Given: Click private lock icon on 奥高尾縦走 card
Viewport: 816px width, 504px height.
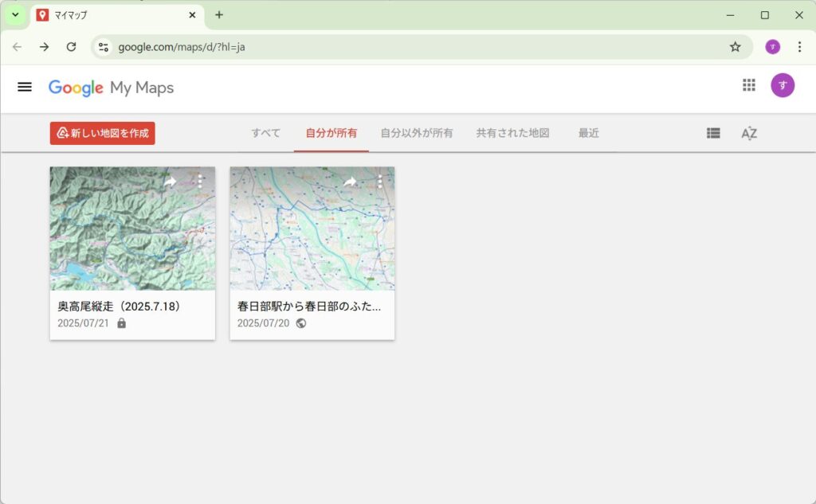Looking at the screenshot, I should (121, 323).
